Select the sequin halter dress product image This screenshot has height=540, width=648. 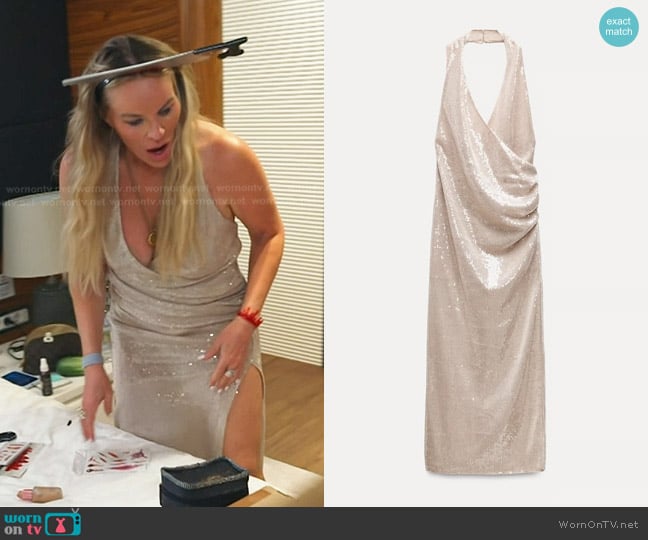tap(486, 252)
